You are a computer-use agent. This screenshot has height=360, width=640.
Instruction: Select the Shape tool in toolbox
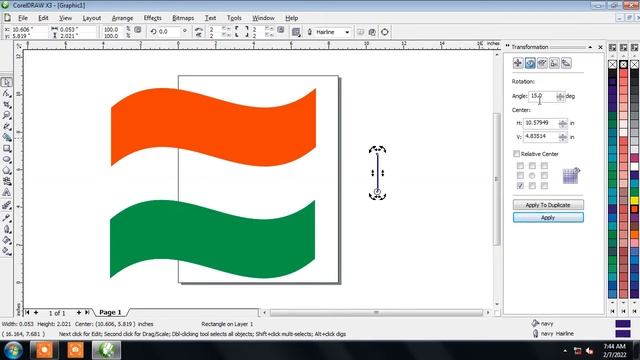(x=7, y=94)
